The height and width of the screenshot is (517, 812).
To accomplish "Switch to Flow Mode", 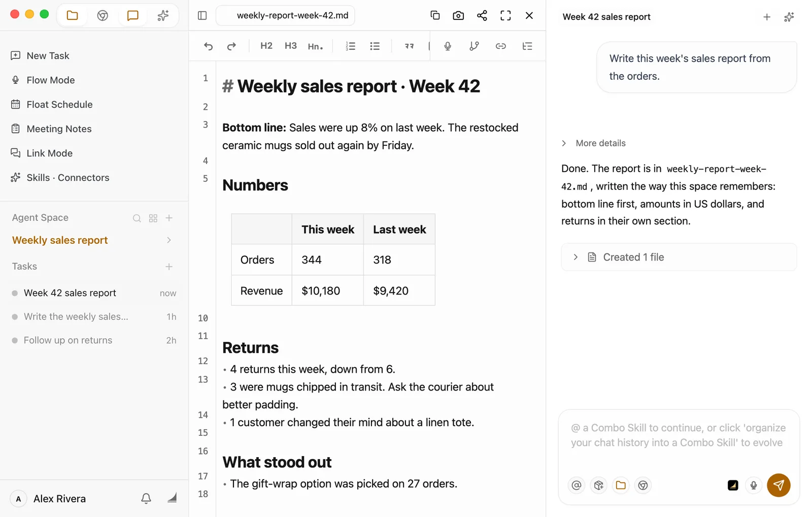I will pos(50,80).
